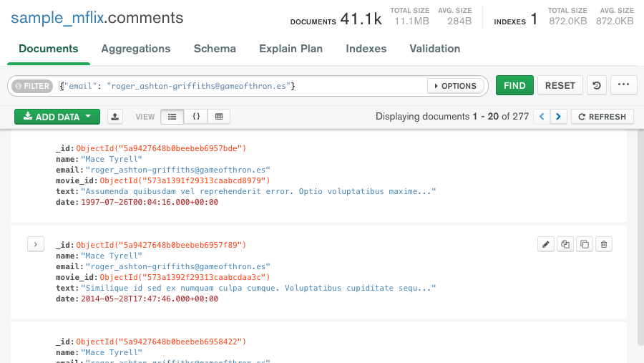The image size is (644, 363).
Task: Click inside the filter query field
Action: coord(243,86)
